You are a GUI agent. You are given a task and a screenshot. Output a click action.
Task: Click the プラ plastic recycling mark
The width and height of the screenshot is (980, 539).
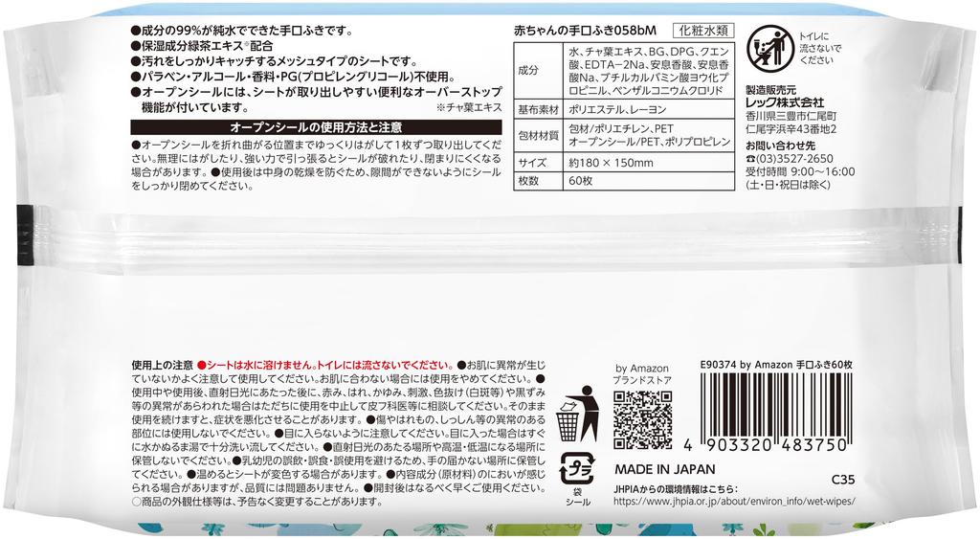577,469
